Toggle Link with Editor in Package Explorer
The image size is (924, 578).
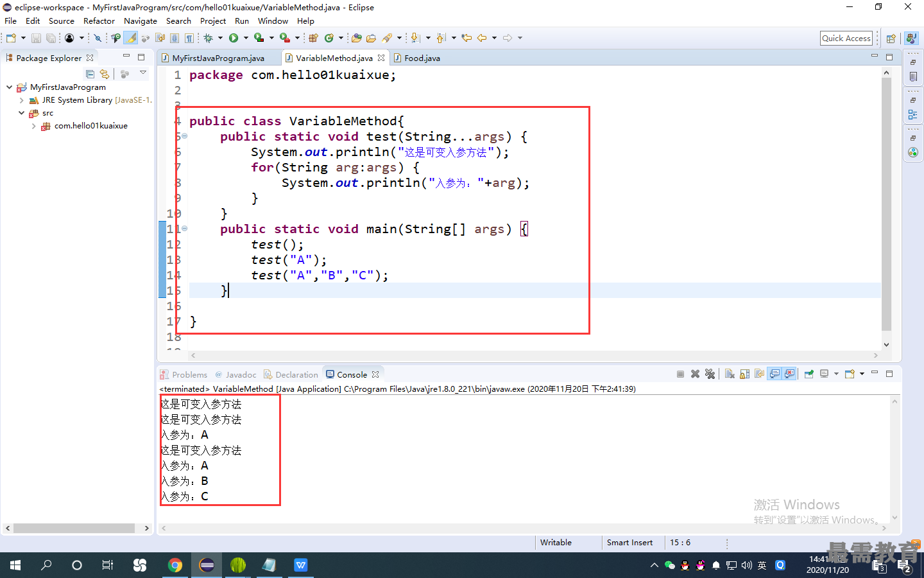[105, 74]
